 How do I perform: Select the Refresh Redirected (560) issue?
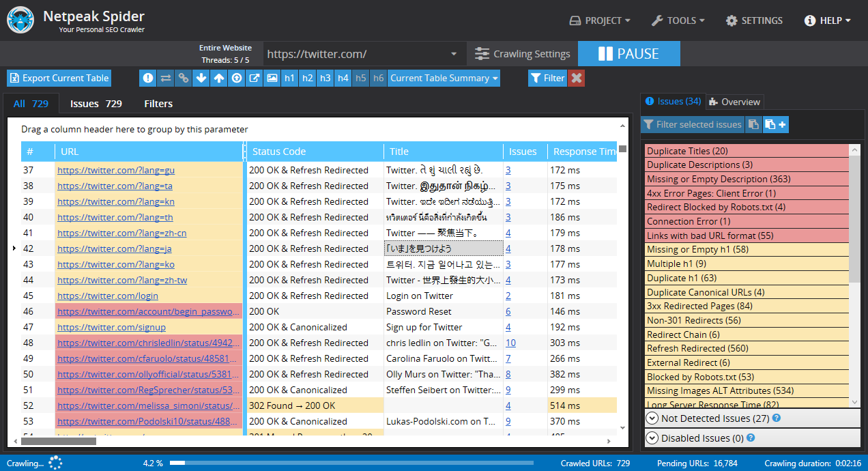tap(747, 348)
